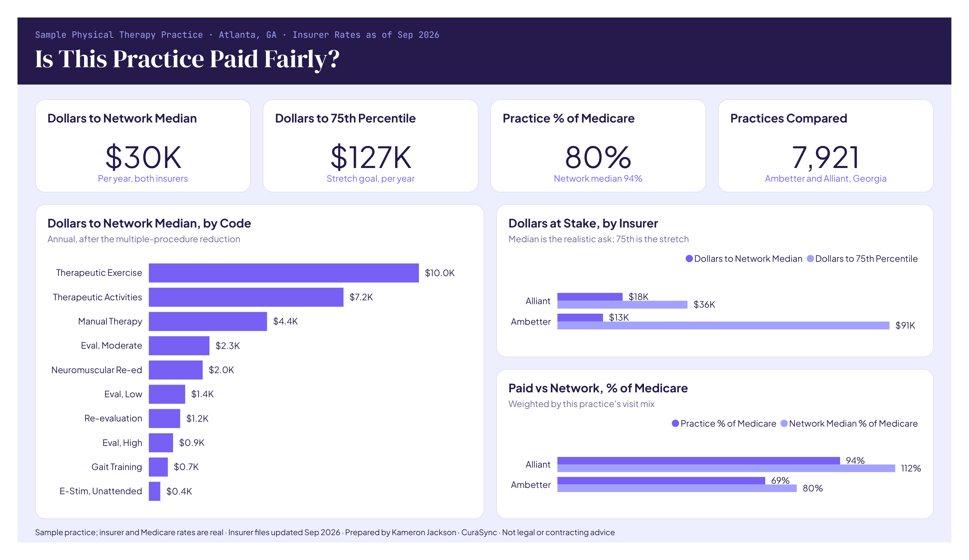Click 'Ambetter and Alliant, Georgia' caption
This screenshot has height=560, width=969.
point(825,179)
